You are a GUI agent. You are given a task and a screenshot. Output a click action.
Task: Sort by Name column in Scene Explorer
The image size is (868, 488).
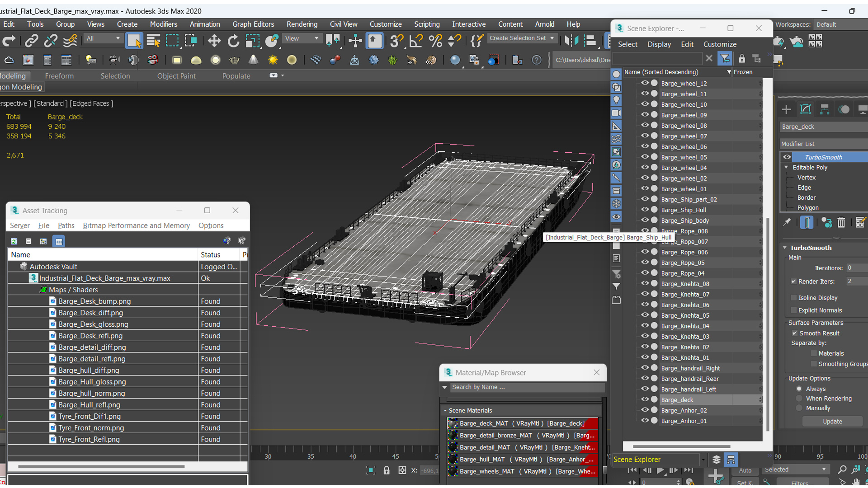677,72
